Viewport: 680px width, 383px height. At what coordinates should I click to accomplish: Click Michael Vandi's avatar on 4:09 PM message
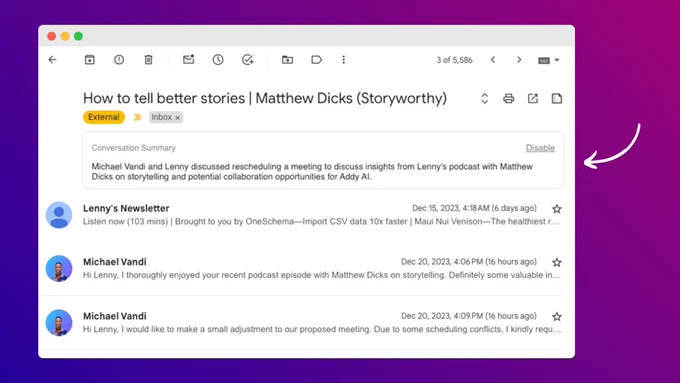click(59, 323)
